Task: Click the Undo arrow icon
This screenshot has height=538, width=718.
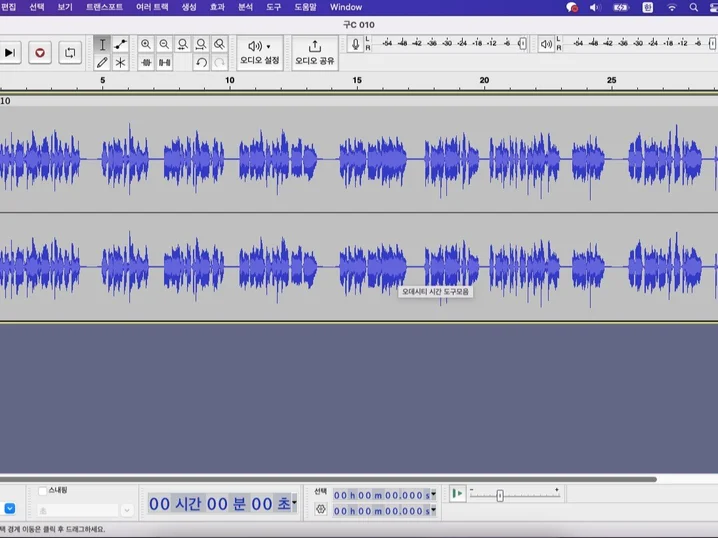Action: click(x=201, y=62)
